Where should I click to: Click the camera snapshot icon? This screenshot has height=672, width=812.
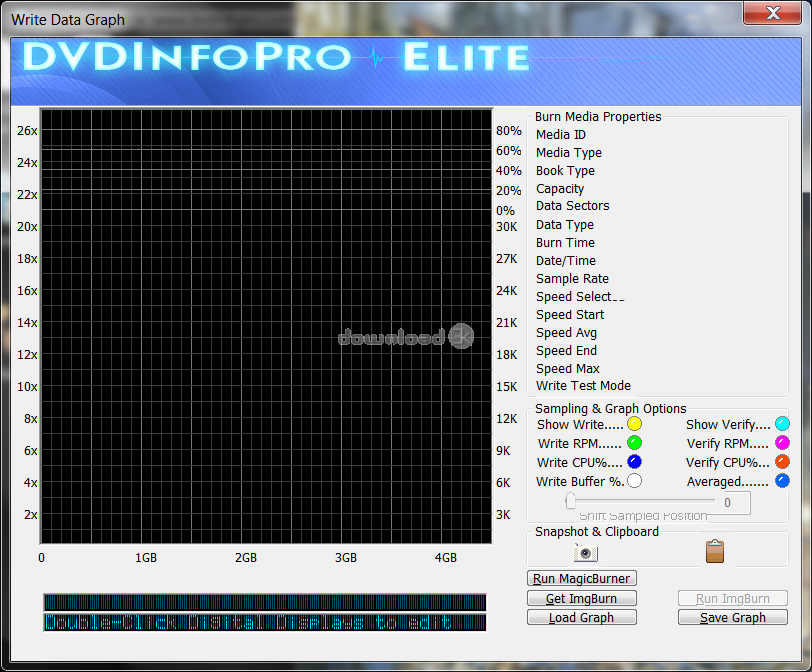(x=586, y=552)
